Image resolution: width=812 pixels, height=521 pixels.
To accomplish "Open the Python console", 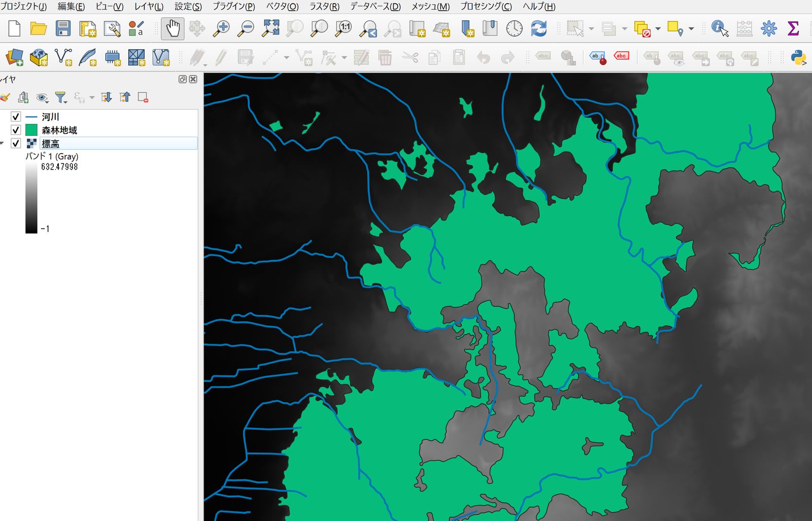I will pyautogui.click(x=798, y=57).
